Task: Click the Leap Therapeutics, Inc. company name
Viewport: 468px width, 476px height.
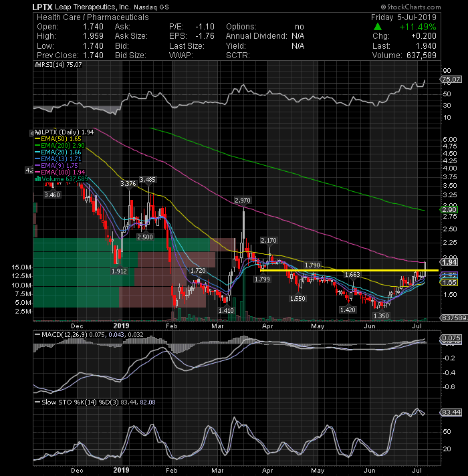Action: pyautogui.click(x=93, y=7)
